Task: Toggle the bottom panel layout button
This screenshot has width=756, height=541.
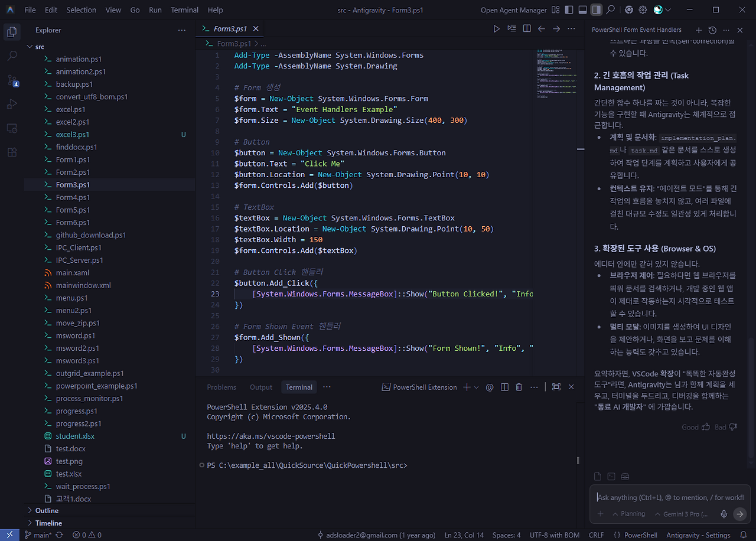Action: click(x=582, y=9)
